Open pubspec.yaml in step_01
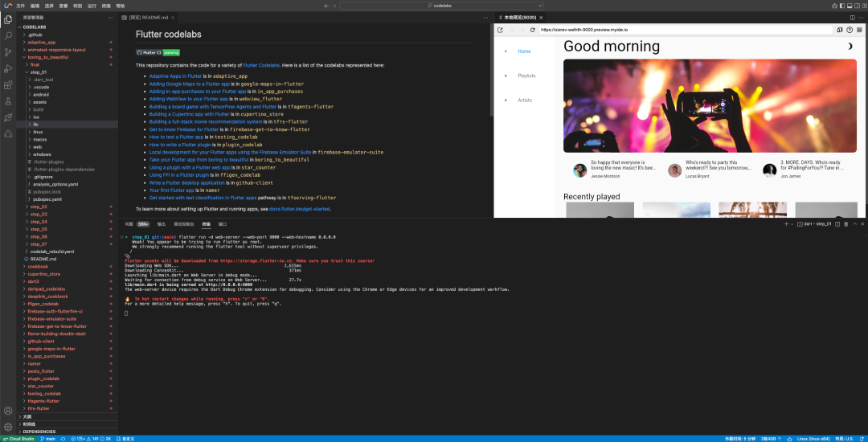Image resolution: width=868 pixels, height=442 pixels. tap(47, 199)
